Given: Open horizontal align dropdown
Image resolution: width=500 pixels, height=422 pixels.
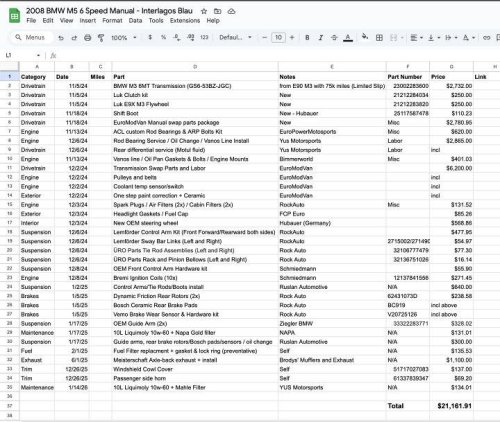Looking at the screenshot, I should 416,38.
